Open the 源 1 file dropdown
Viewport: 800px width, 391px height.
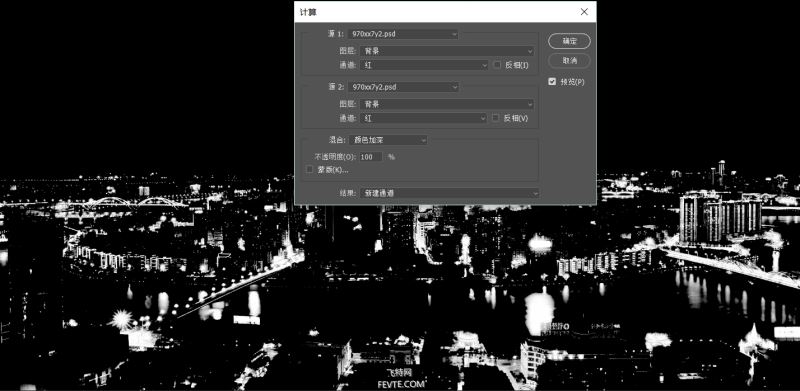(x=403, y=34)
